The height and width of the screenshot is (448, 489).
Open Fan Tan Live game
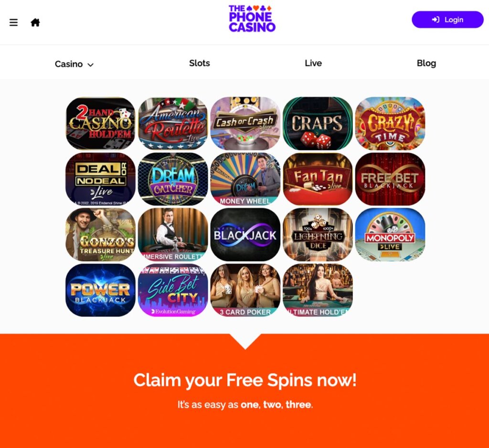pyautogui.click(x=318, y=179)
